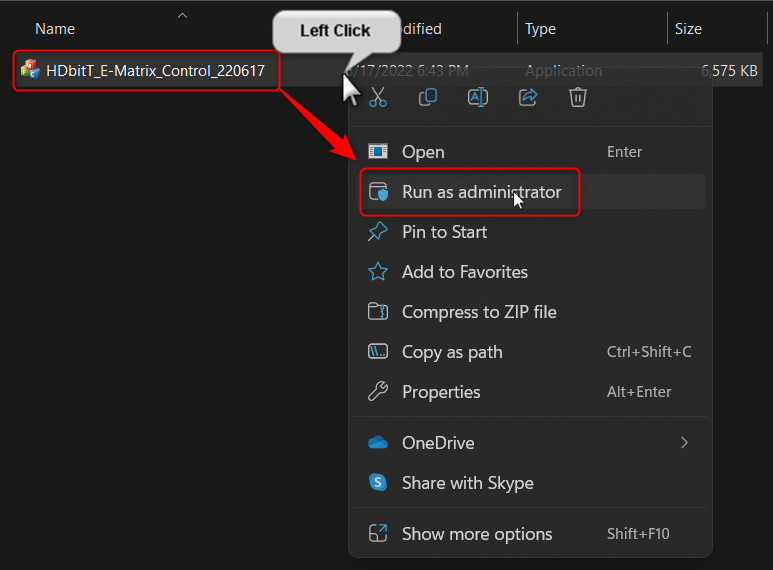Select Pin to Start
The image size is (773, 570).
pyautogui.click(x=444, y=232)
